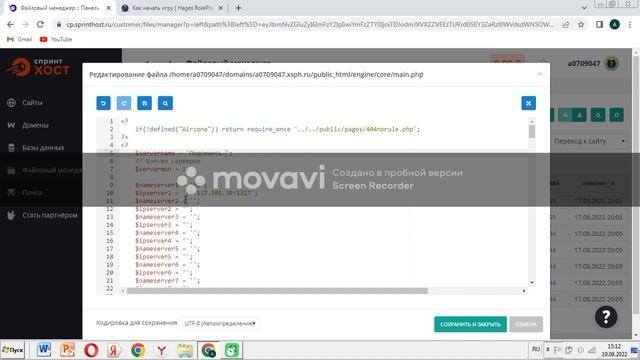
Task: Open the Windows Пуск start button
Action: point(13,350)
